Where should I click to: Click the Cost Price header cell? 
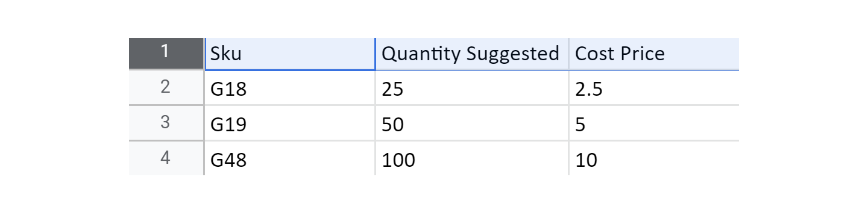pos(654,54)
